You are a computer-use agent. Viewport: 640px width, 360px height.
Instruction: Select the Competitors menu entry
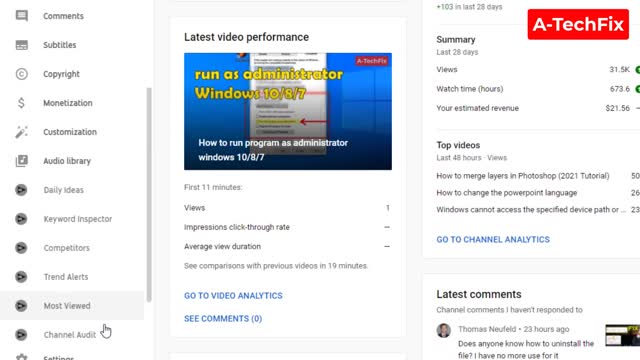click(66, 248)
